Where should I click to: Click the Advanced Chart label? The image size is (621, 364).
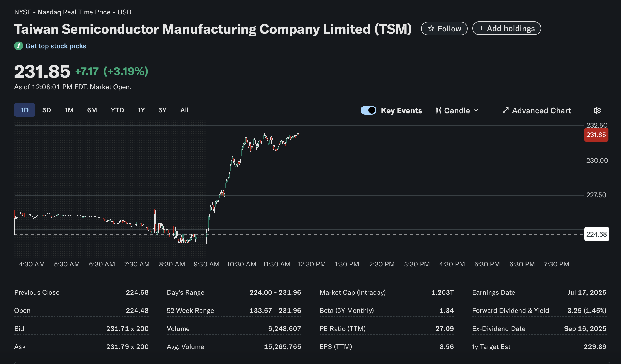pos(542,110)
